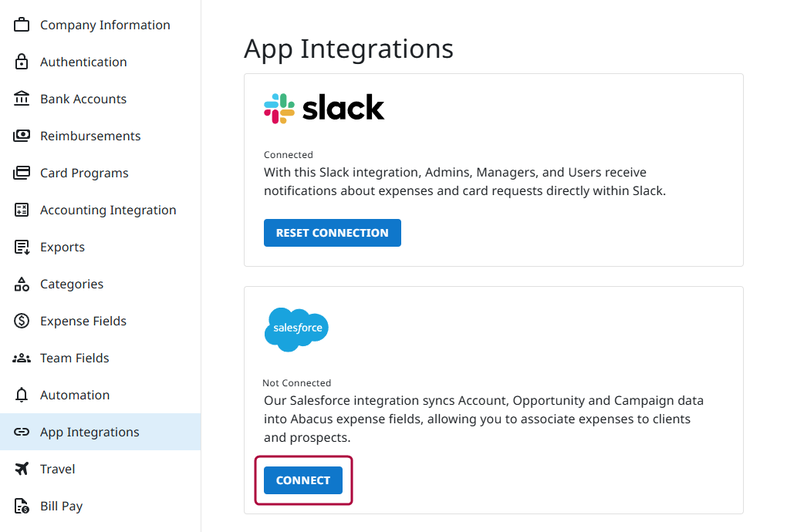Click the cash icon beside Reimbursements
The height and width of the screenshot is (532, 787).
[22, 136]
